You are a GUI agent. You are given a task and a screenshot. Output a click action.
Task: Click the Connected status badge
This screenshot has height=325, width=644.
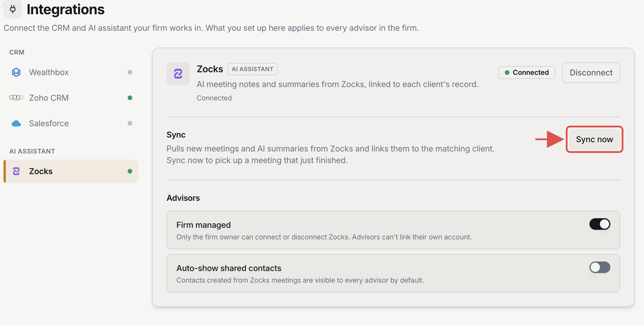(x=527, y=73)
